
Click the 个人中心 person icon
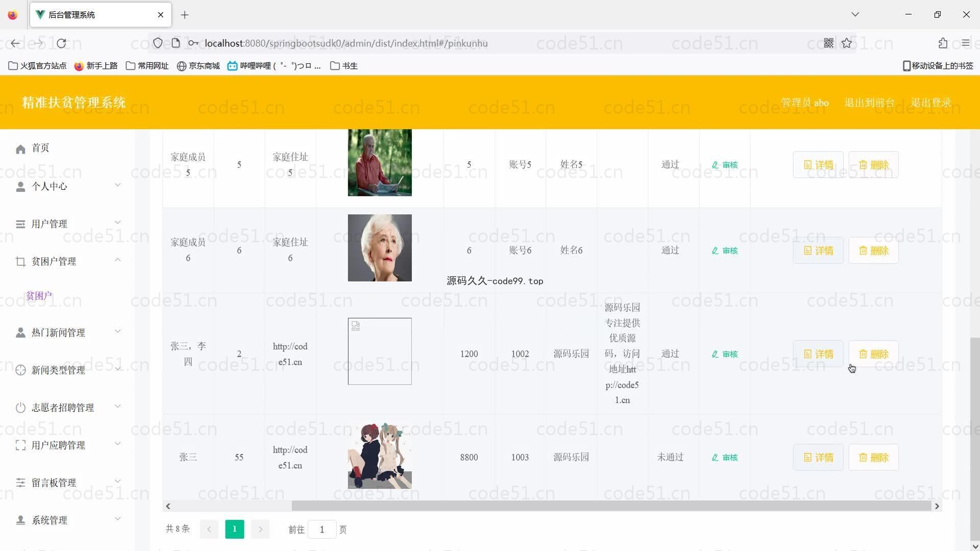coord(20,187)
